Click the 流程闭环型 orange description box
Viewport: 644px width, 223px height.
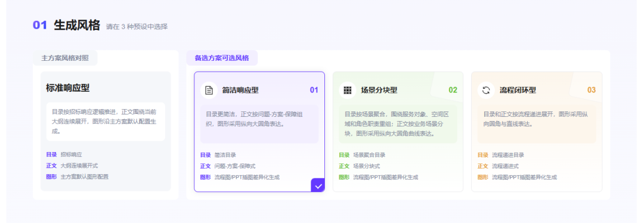tap(537, 124)
